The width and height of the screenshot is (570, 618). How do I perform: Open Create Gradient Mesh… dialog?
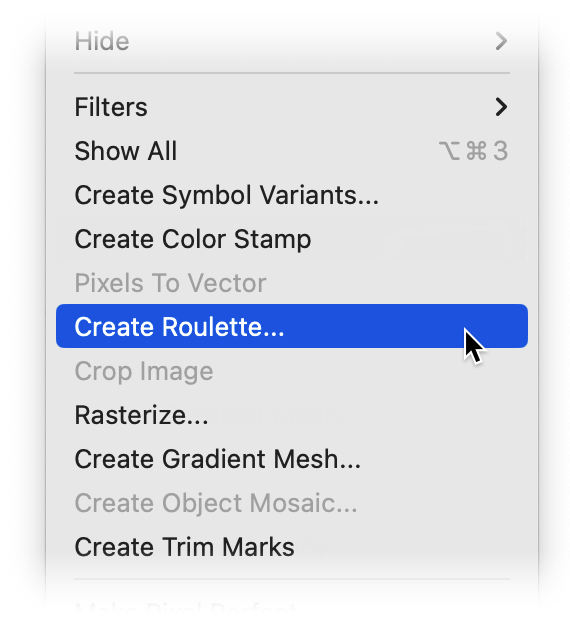click(292, 459)
